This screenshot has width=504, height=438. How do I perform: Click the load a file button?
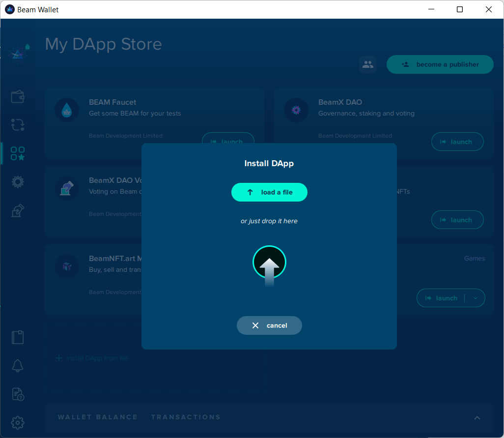click(x=269, y=192)
